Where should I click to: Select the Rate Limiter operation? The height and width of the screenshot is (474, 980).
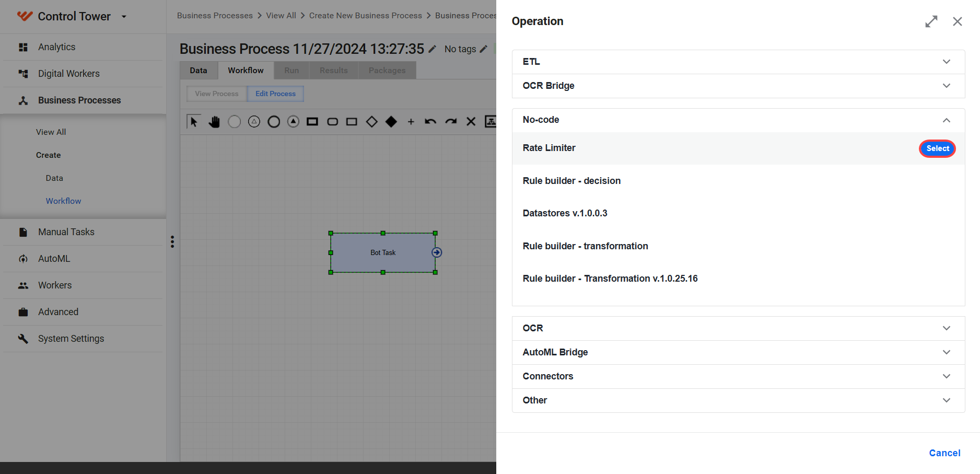pos(938,148)
